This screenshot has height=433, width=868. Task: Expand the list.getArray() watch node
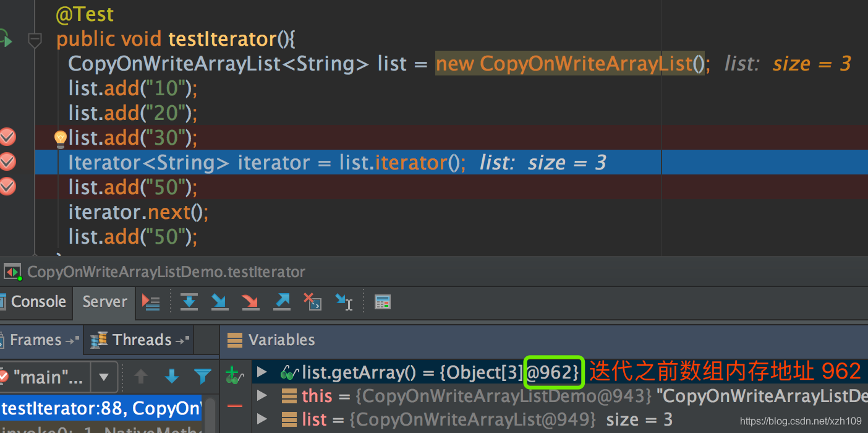(262, 372)
